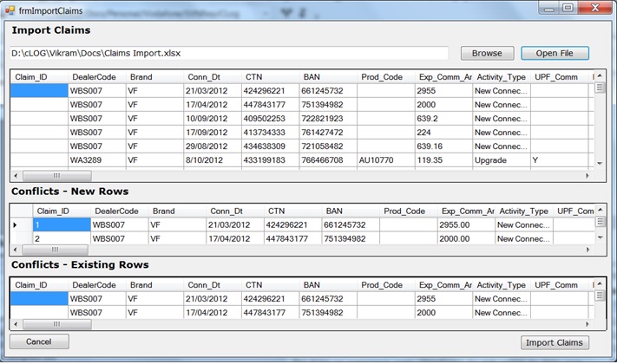This screenshot has height=364, width=617.
Task: Click right arrow of Existing Rows horizontal scrollbar
Action: pos(587,324)
